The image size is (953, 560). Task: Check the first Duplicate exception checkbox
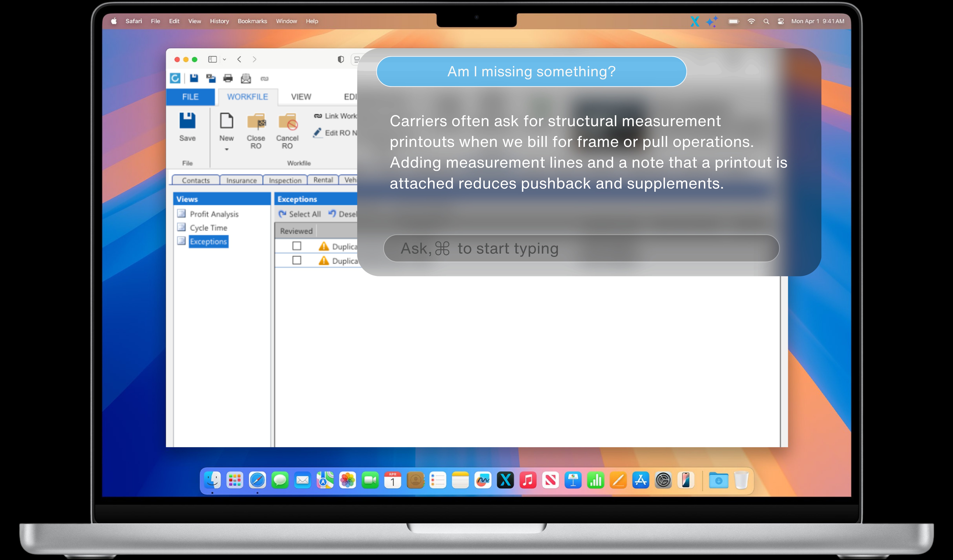pos(297,246)
